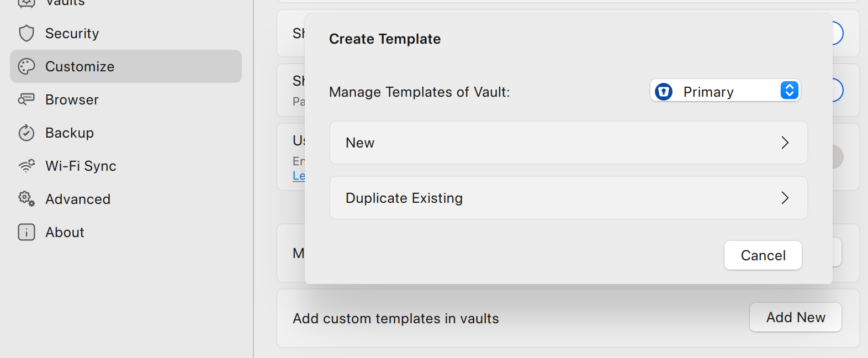Click the Browser icon in the sidebar
Screen dimensions: 868x358
[x=27, y=99]
